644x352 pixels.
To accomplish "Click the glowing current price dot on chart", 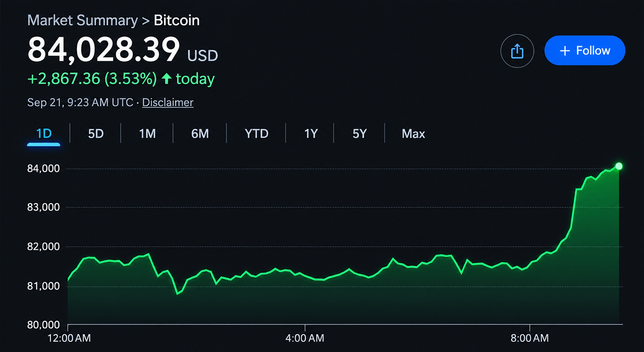I will pyautogui.click(x=619, y=166).
